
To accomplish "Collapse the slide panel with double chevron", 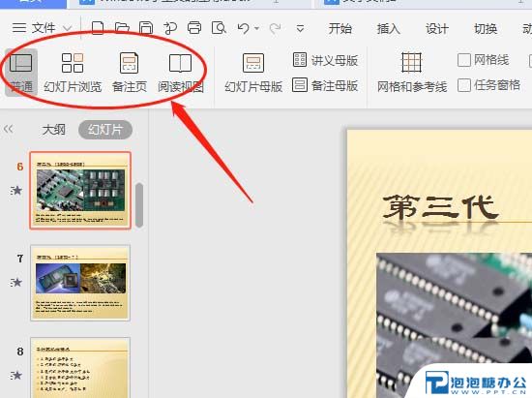I will pyautogui.click(x=9, y=129).
